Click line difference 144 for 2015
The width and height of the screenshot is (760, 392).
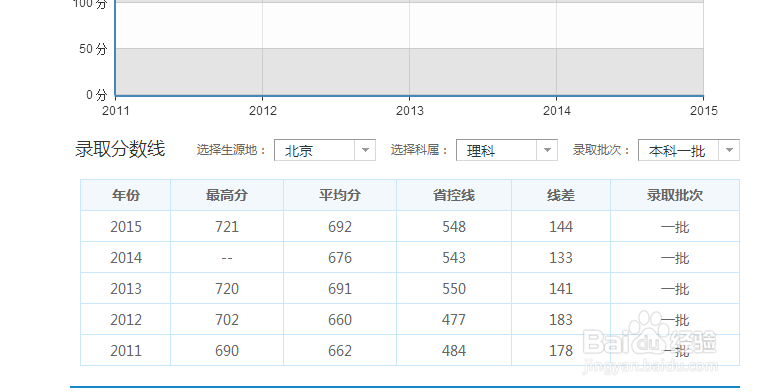pos(561,226)
